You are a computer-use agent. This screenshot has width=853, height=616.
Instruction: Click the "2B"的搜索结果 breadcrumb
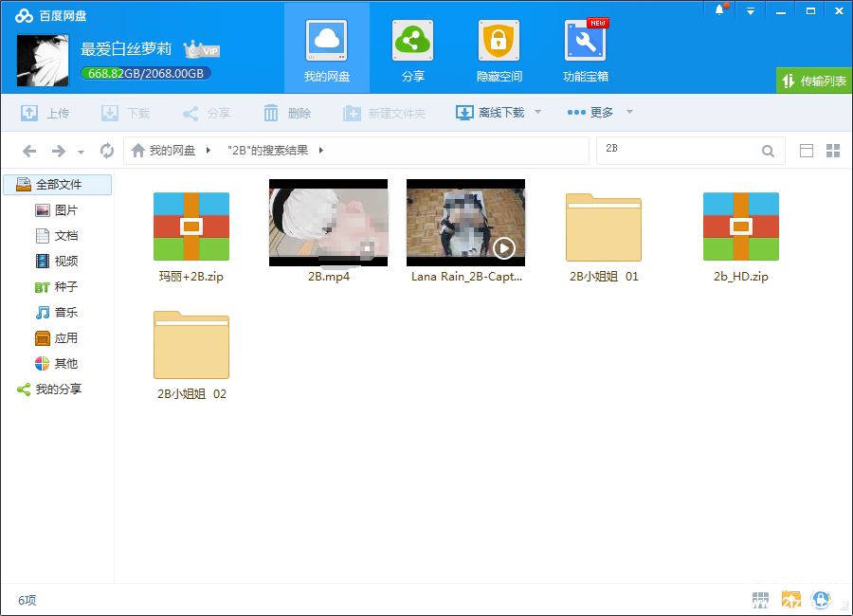point(267,150)
